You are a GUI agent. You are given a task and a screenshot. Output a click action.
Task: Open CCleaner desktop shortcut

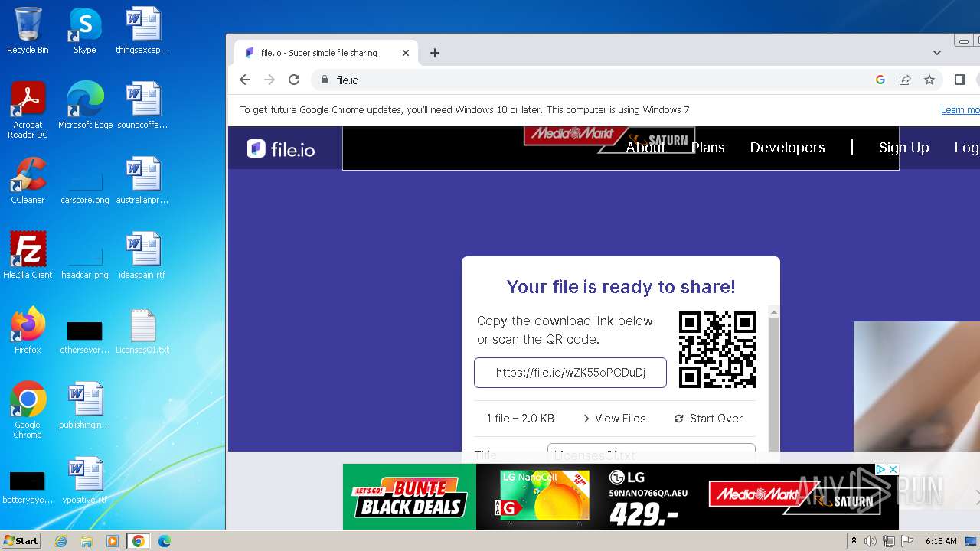(28, 181)
